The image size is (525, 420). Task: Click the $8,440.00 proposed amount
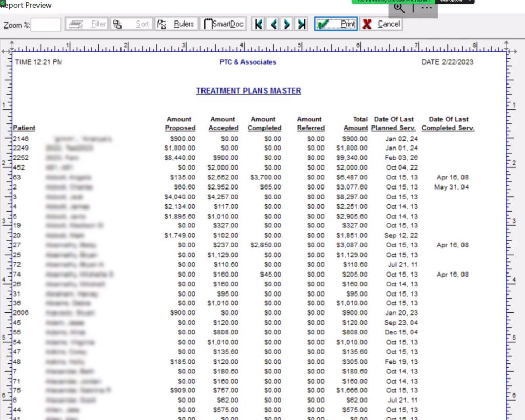pos(180,158)
